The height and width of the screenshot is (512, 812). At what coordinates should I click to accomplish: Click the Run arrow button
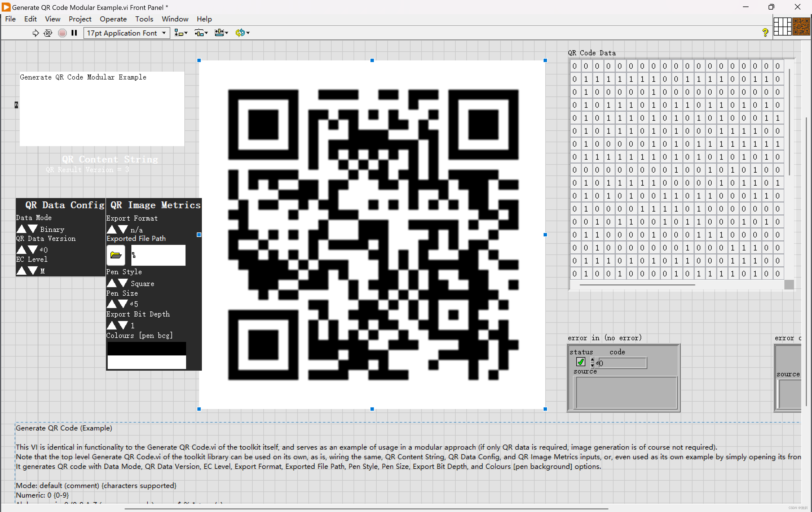[x=36, y=33]
